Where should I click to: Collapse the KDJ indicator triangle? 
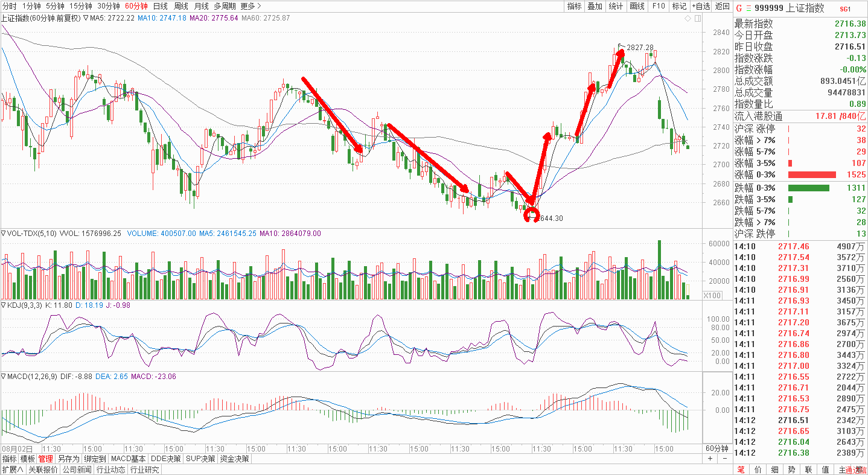point(4,305)
